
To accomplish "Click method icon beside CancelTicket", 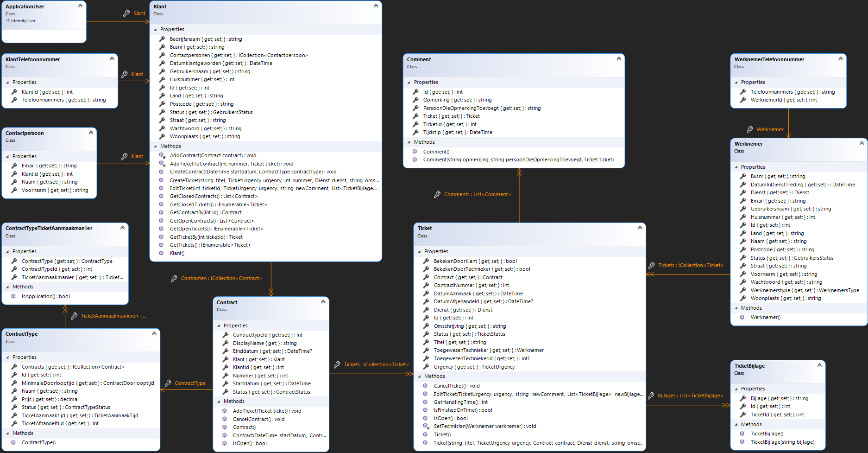I will point(425,386).
